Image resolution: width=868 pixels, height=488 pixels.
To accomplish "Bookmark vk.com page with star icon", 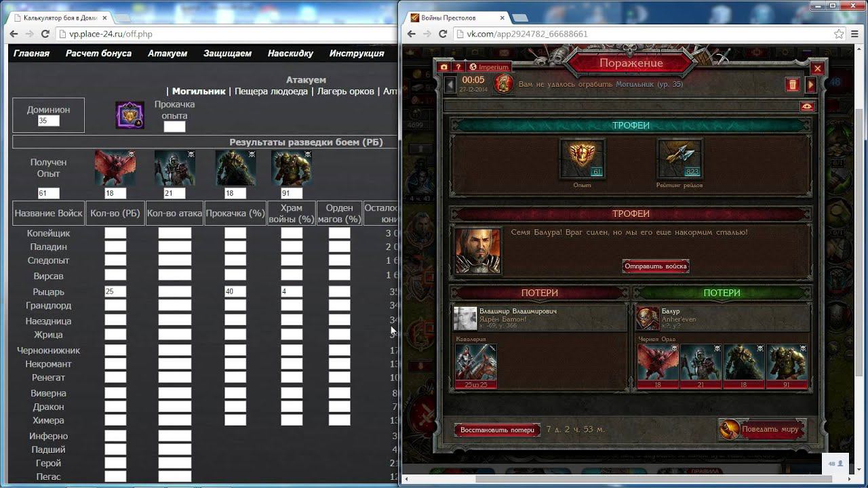I will coord(839,34).
